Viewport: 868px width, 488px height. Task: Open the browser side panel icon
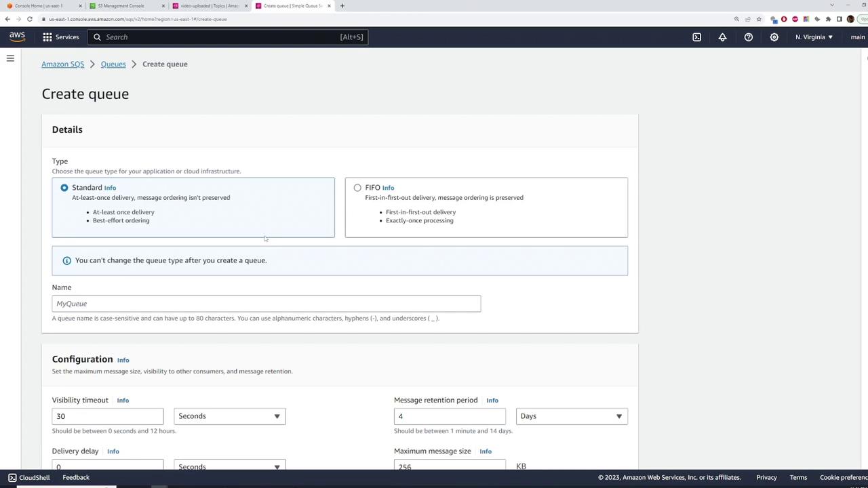(x=840, y=19)
